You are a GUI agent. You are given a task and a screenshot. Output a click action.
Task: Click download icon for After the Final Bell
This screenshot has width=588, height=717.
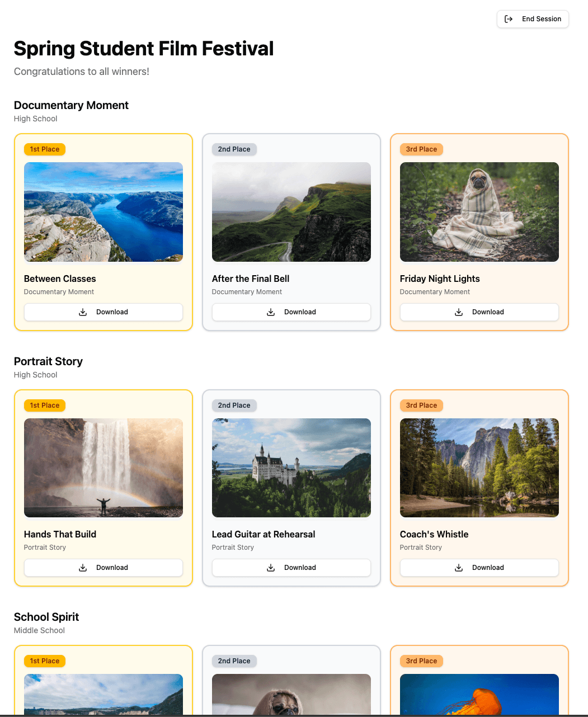pyautogui.click(x=271, y=312)
